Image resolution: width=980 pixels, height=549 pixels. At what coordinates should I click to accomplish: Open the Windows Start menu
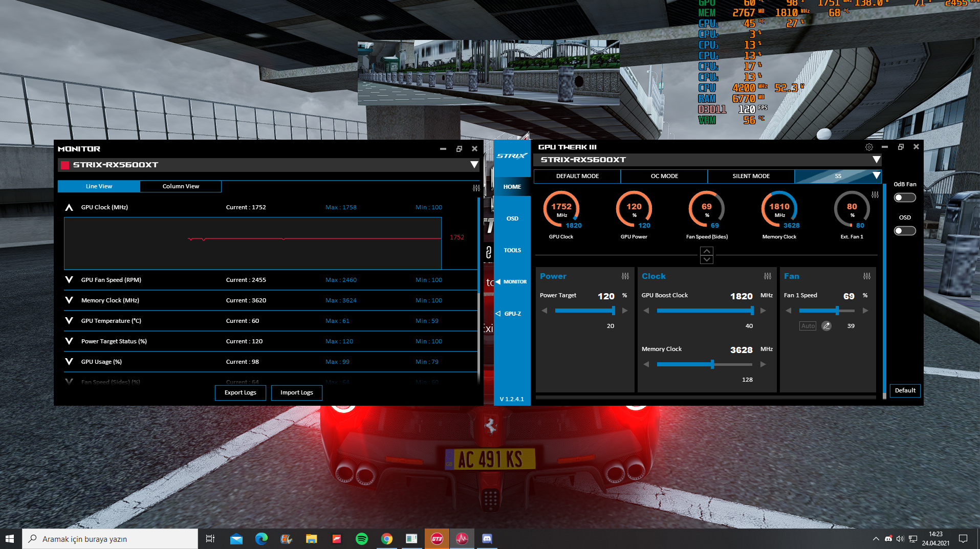point(10,539)
